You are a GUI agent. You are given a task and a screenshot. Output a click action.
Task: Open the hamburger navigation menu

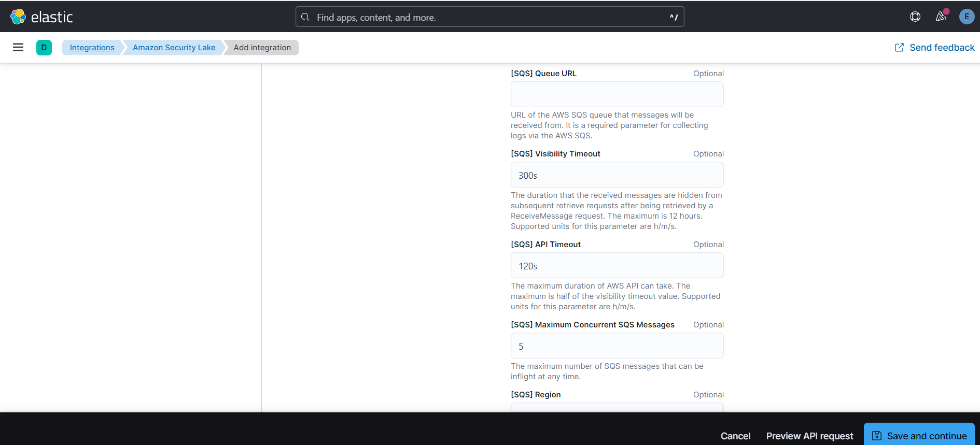pos(18,47)
